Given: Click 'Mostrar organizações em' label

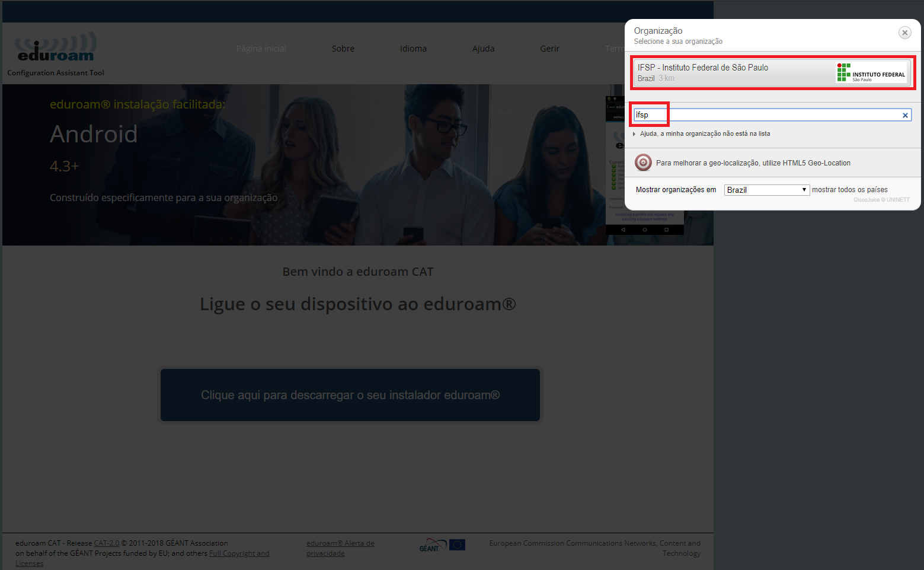Looking at the screenshot, I should (676, 190).
